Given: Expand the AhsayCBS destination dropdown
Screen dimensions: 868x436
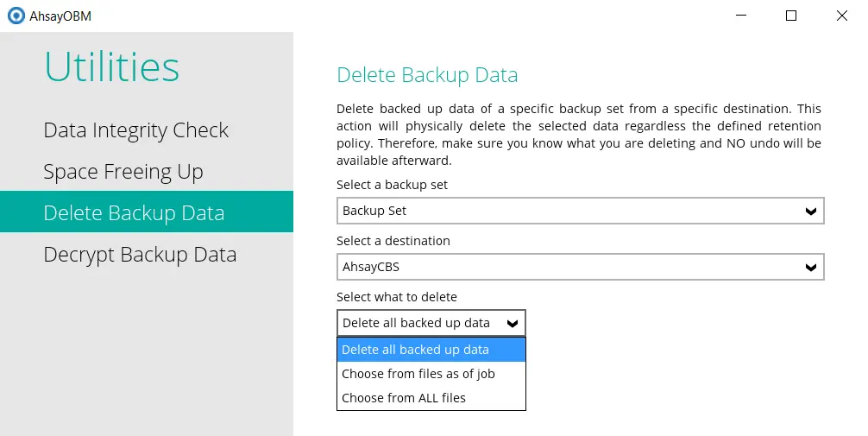Looking at the screenshot, I should tap(580, 267).
